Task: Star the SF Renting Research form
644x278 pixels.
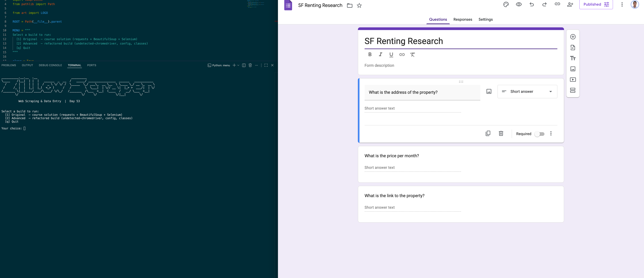Action: pyautogui.click(x=359, y=5)
